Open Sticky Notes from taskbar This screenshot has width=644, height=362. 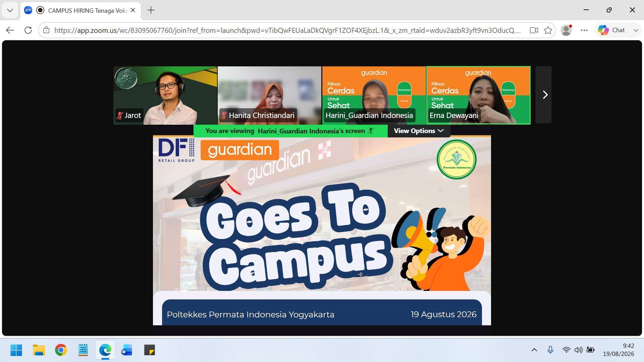coord(149,350)
